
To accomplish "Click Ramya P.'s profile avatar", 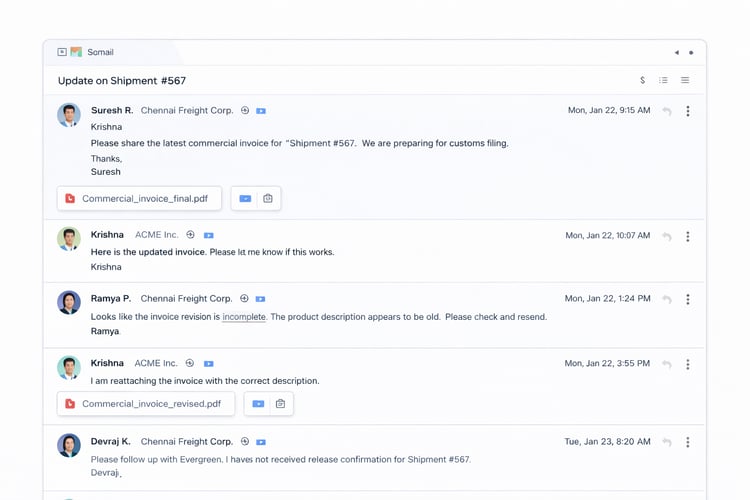I will (x=69, y=302).
